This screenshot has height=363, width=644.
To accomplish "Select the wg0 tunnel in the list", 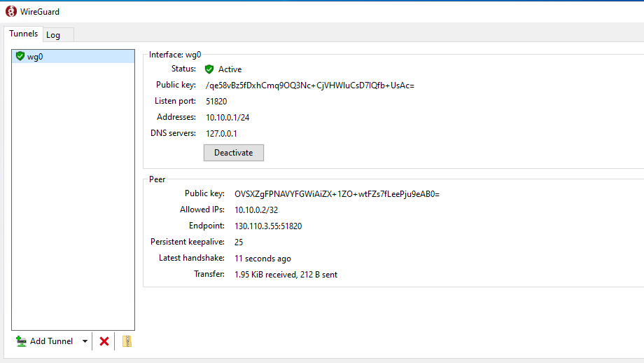I will coord(73,57).
